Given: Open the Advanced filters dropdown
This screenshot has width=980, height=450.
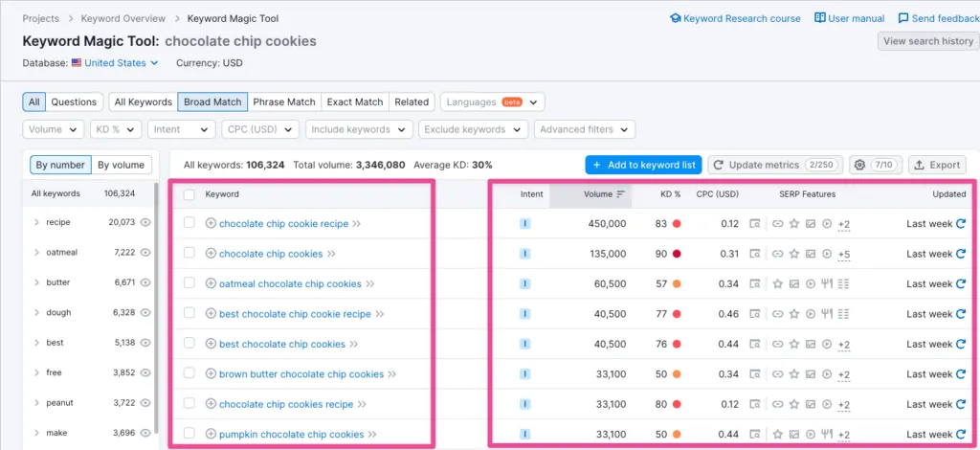Looking at the screenshot, I should click(x=585, y=129).
